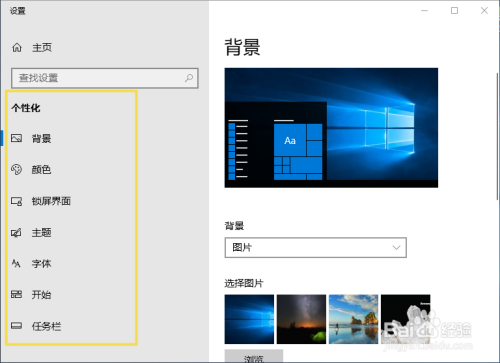Open the 主页 home link

42,48
